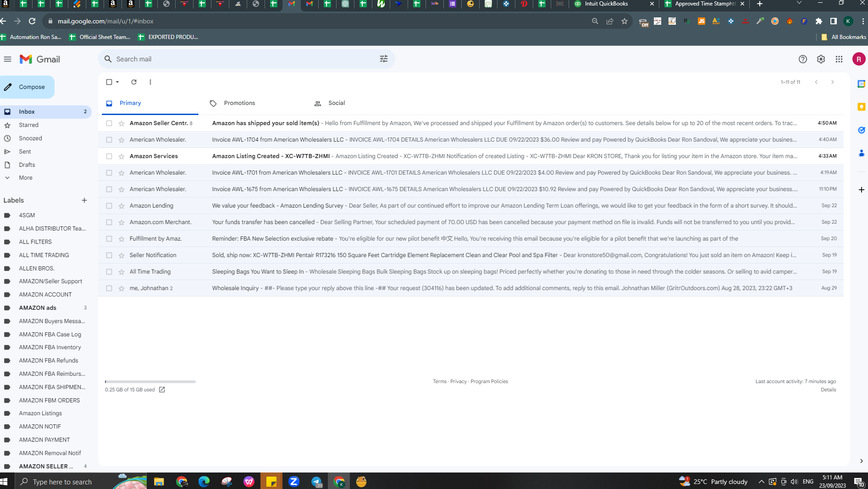Screen dimensions: 868x489
Task: Select Amazon.com Merchant email checkbox
Action: 109,222
